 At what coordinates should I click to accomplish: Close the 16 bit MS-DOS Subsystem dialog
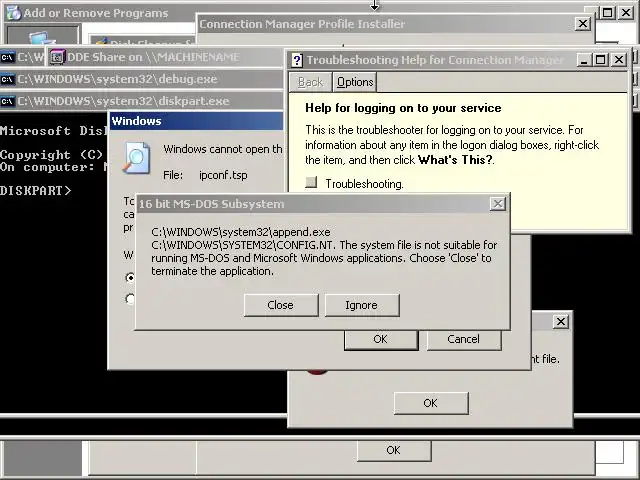click(x=498, y=204)
